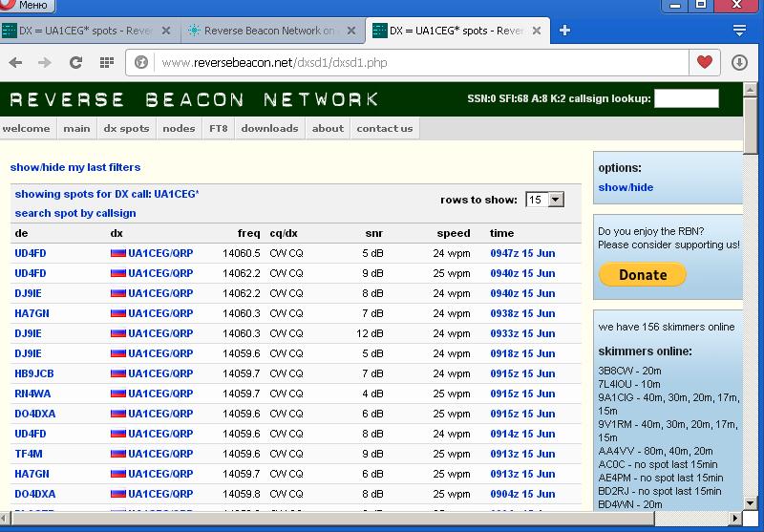
Task: Click the callsign lookup input box
Action: [686, 98]
